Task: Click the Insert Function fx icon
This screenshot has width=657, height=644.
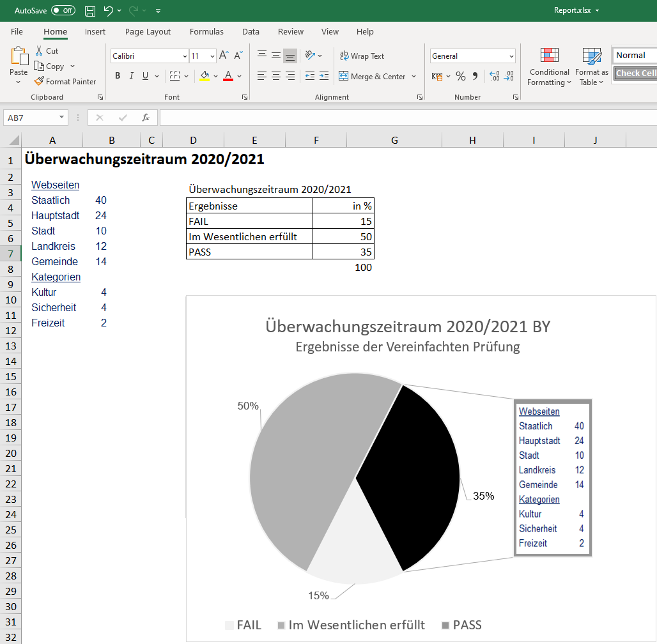Action: 146,118
